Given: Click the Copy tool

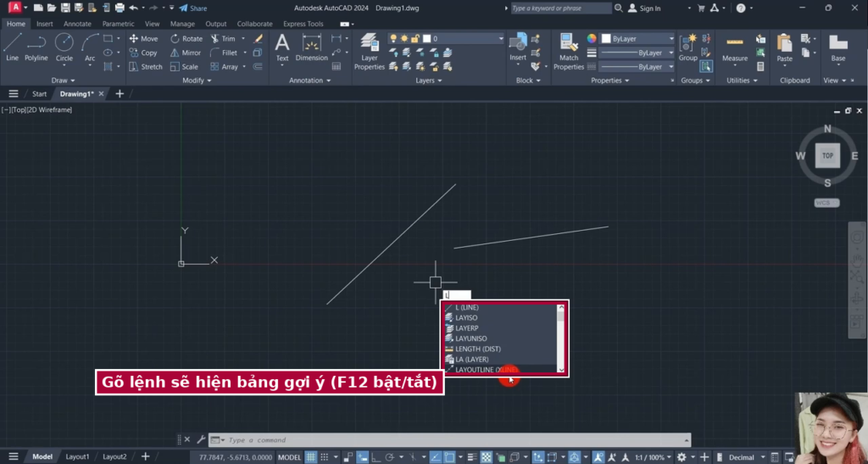Looking at the screenshot, I should [x=142, y=53].
